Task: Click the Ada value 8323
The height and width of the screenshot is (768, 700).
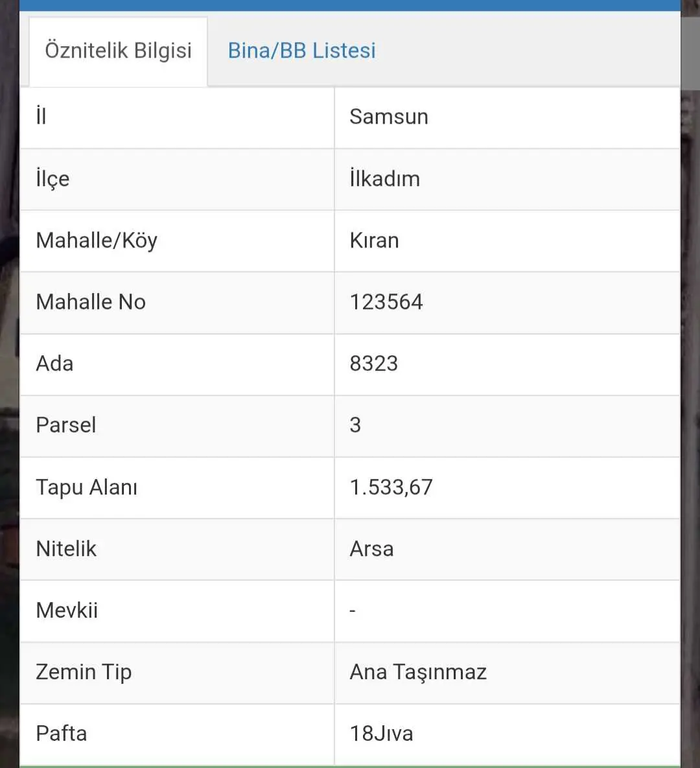Action: coord(374,364)
